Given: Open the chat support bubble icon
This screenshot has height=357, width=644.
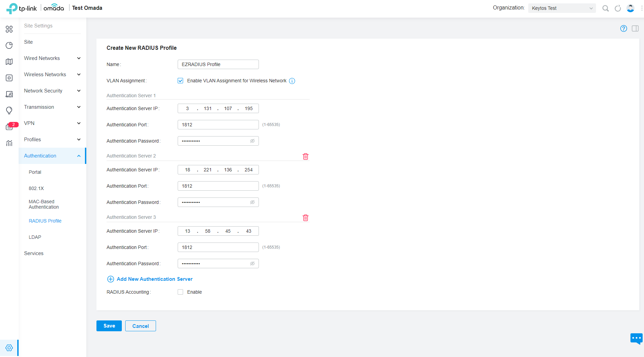Looking at the screenshot, I should 636,338.
